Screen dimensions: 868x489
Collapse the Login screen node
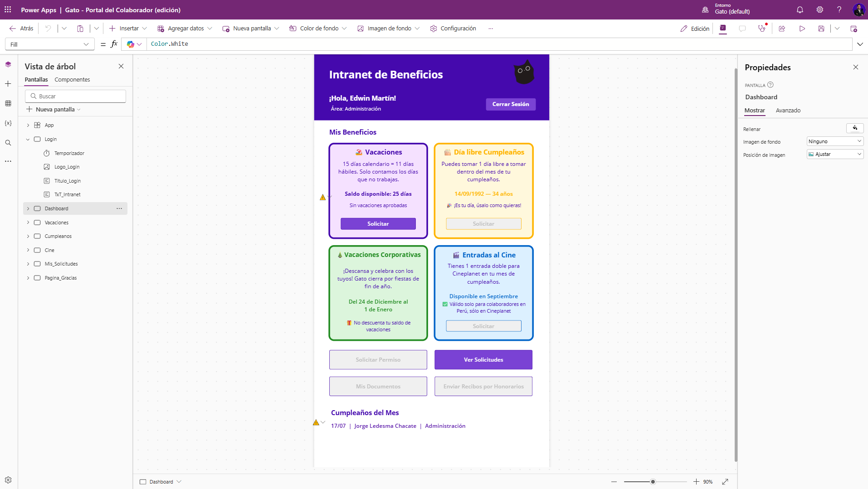tap(28, 139)
